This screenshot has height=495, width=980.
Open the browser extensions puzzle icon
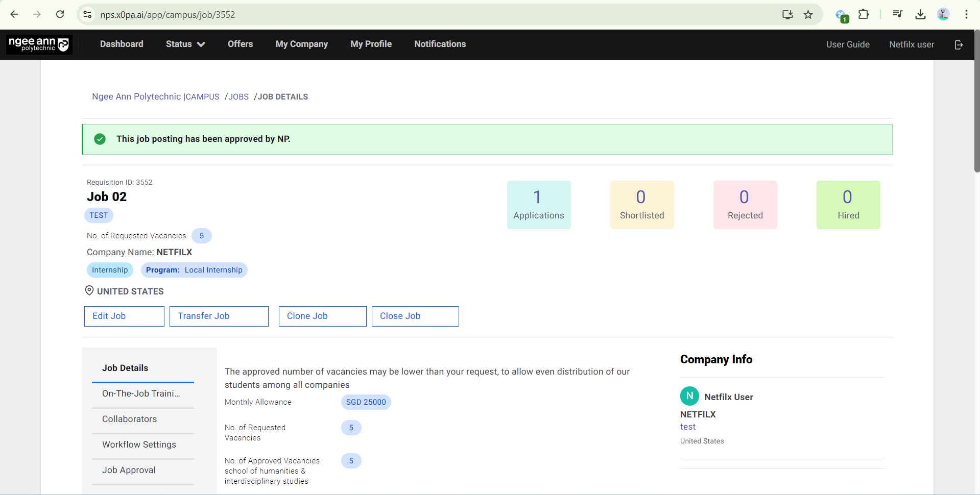[864, 15]
